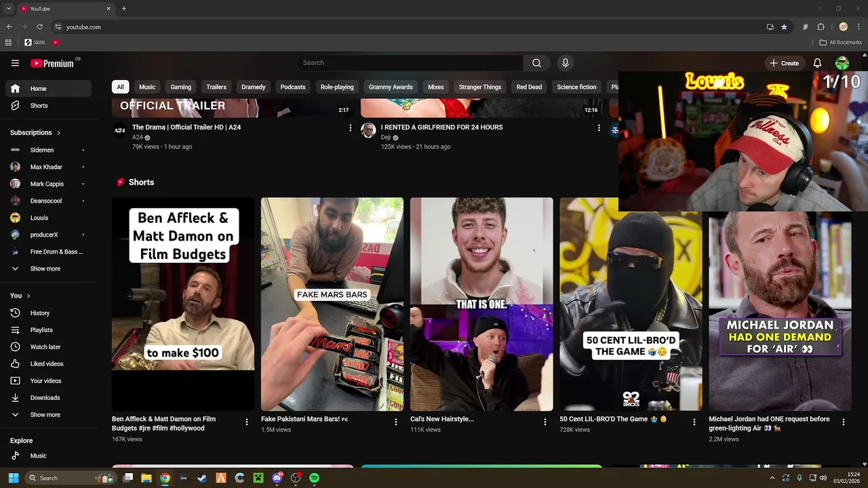Image resolution: width=868 pixels, height=488 pixels.
Task: Expand the You section arrow
Action: (28, 296)
